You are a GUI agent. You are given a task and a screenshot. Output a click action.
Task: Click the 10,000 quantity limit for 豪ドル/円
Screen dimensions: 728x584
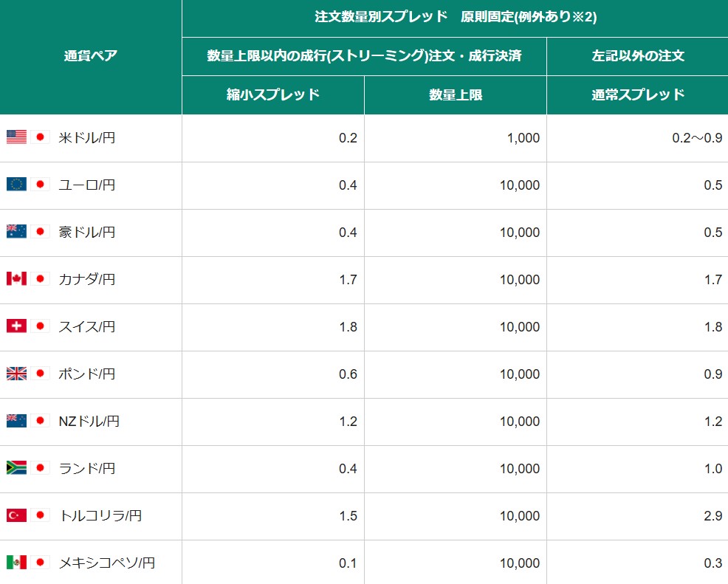[x=520, y=233]
